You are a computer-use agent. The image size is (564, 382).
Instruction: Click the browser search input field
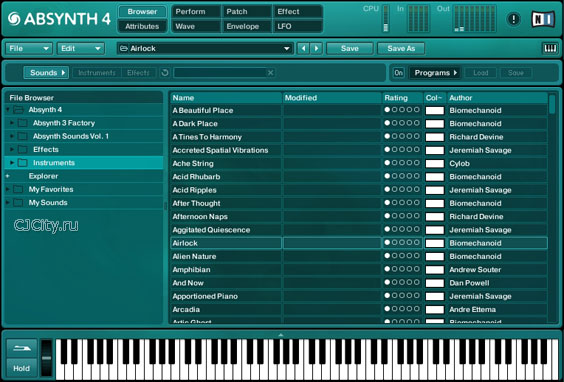click(220, 73)
